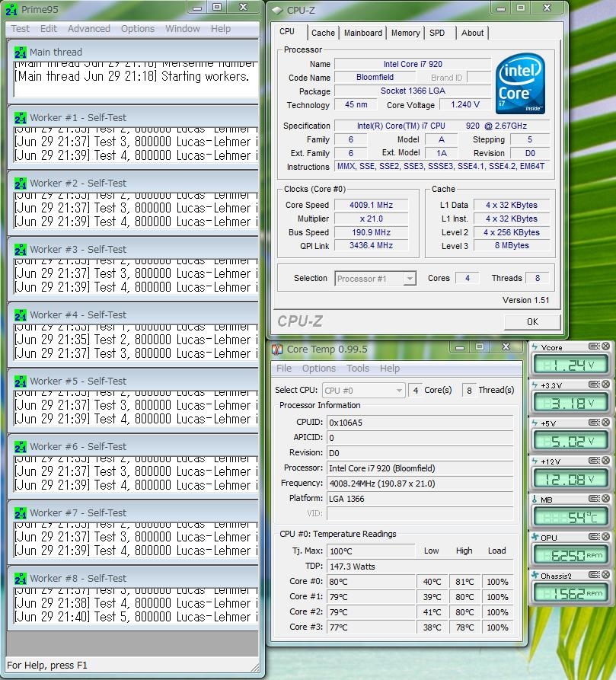
Task: Close the +12V voltage gadget
Action: pos(605,461)
